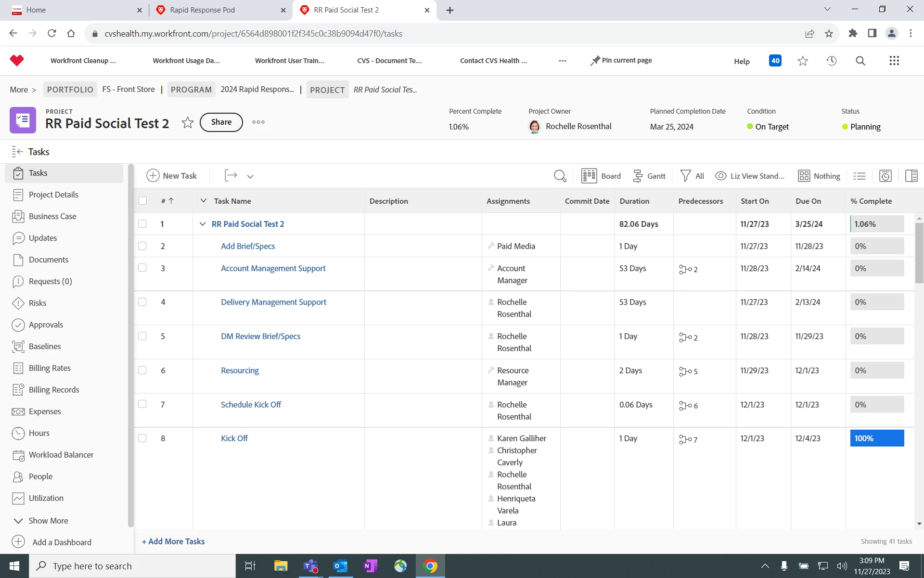Open the export dropdown arrow

[x=250, y=176]
